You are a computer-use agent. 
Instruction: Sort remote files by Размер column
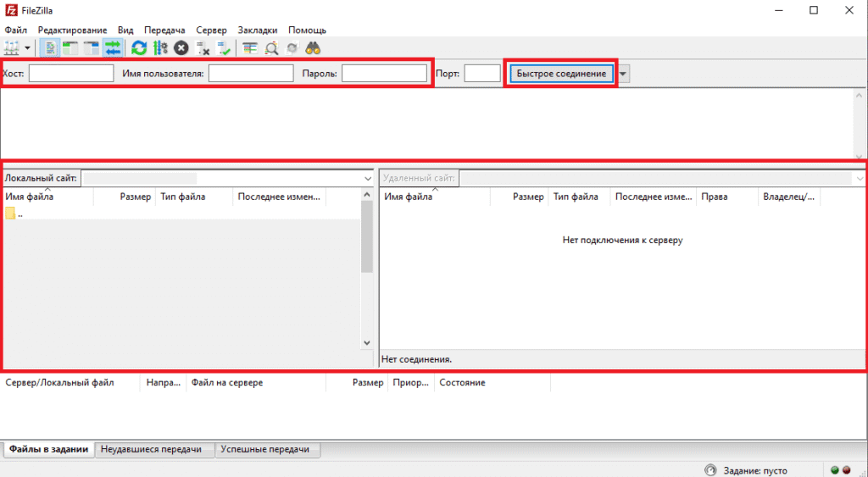click(x=520, y=197)
